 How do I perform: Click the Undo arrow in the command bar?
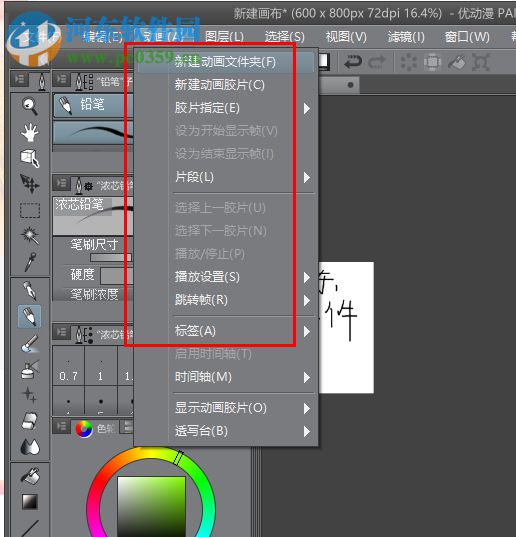(353, 62)
